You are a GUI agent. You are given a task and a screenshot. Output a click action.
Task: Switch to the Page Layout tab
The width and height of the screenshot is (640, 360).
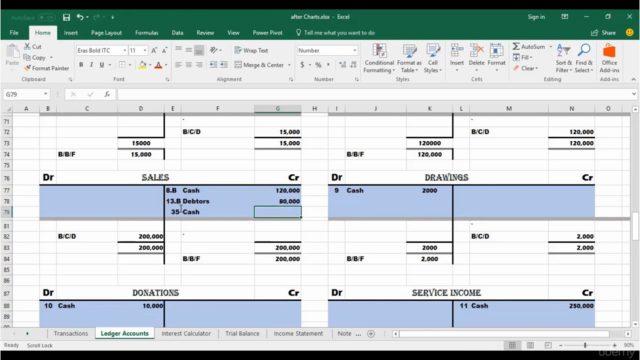[106, 33]
